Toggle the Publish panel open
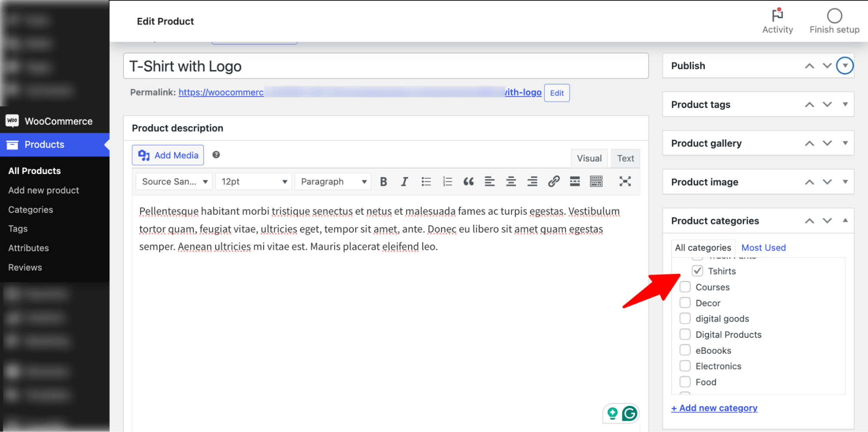The width and height of the screenshot is (868, 432). (x=845, y=66)
